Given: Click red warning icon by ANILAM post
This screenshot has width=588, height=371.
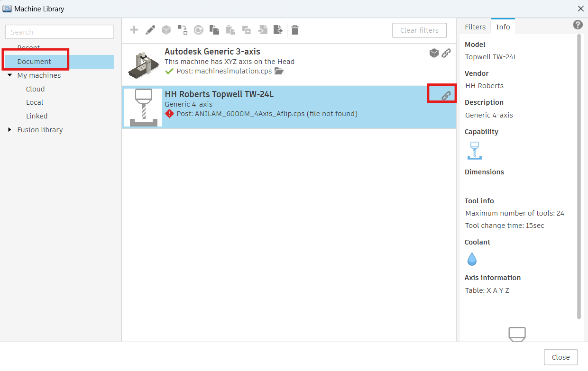Looking at the screenshot, I should pyautogui.click(x=169, y=114).
